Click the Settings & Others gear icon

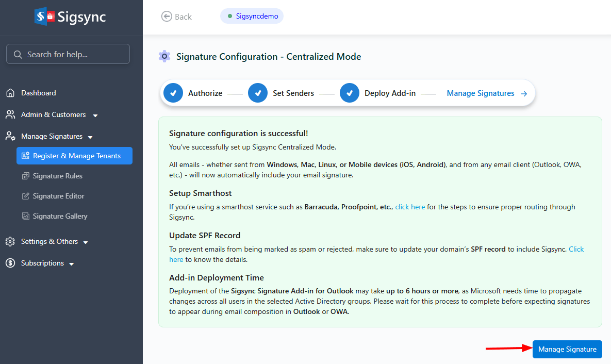pos(10,242)
